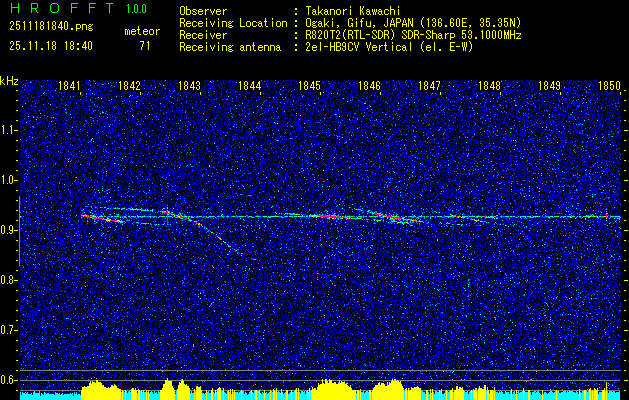Click the Receiver label
This screenshot has height=400, width=629.
203,35
